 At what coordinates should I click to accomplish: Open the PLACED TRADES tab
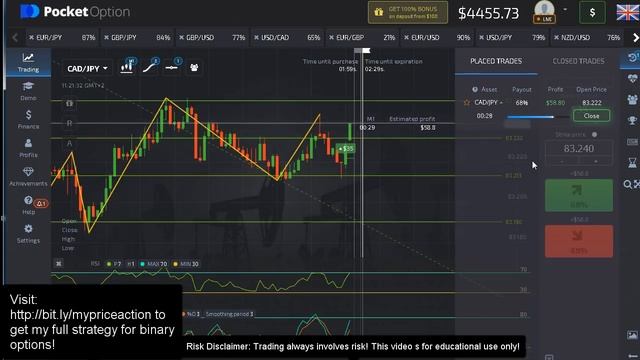point(496,61)
